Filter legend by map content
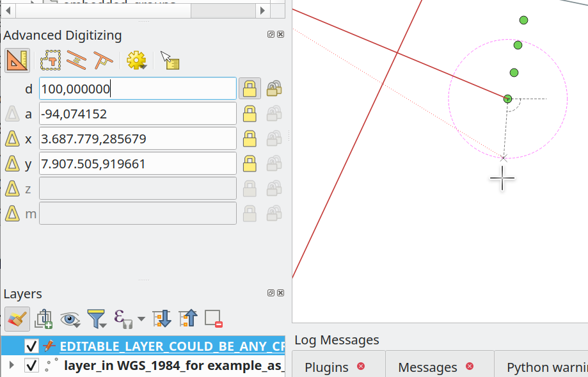This screenshot has width=588, height=377. (97, 319)
